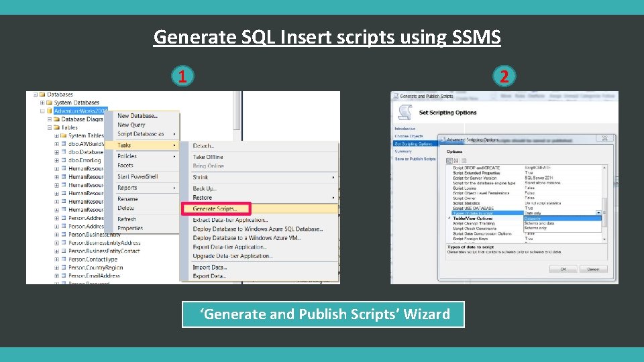Image resolution: width=644 pixels, height=362 pixels.
Task: Choose Import Data... in Tasks submenu
Action: click(210, 267)
